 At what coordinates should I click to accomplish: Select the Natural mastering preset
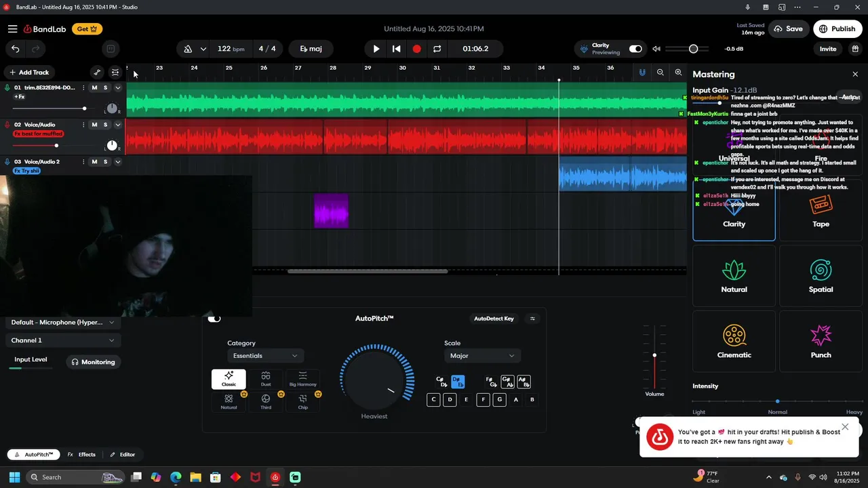(734, 276)
